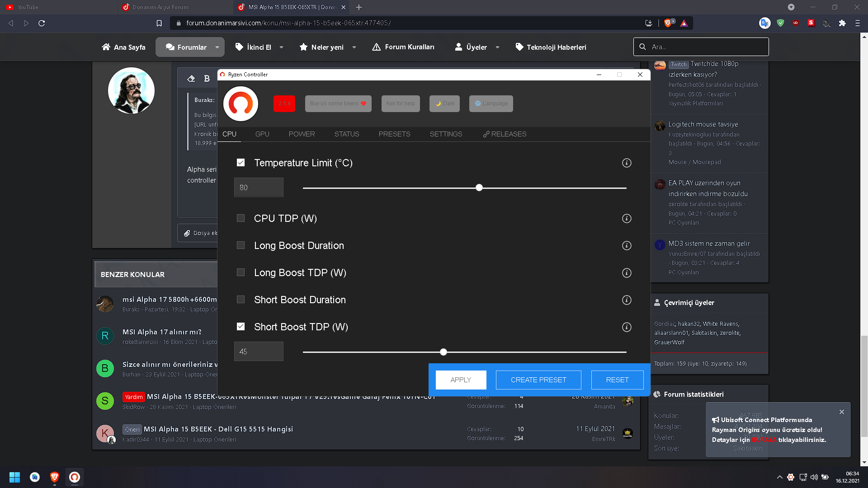
Task: Enable the Long Boost Duration checkbox
Action: (241, 245)
